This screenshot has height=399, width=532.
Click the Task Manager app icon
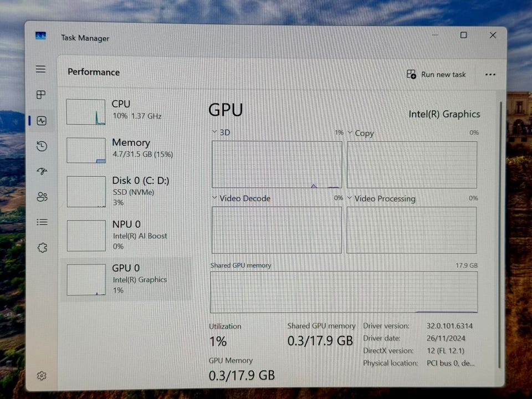(40, 35)
